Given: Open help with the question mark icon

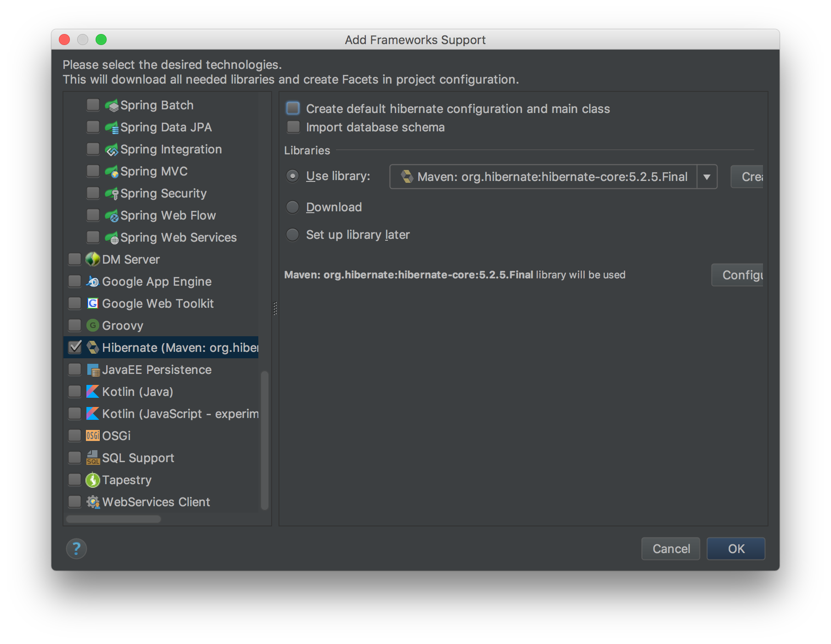Looking at the screenshot, I should coord(76,549).
